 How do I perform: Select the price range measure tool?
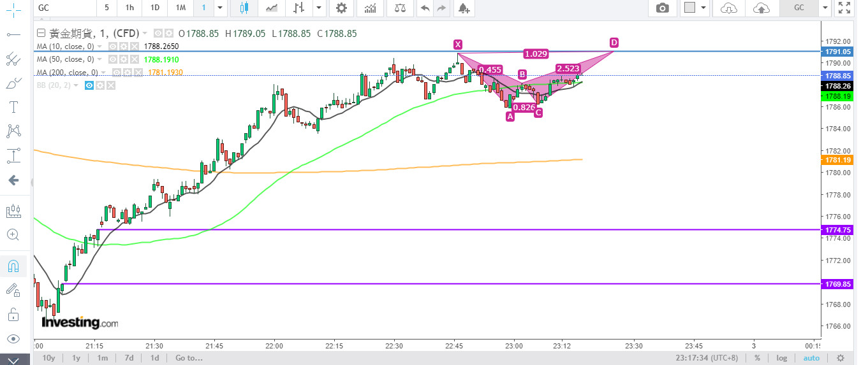click(x=13, y=155)
